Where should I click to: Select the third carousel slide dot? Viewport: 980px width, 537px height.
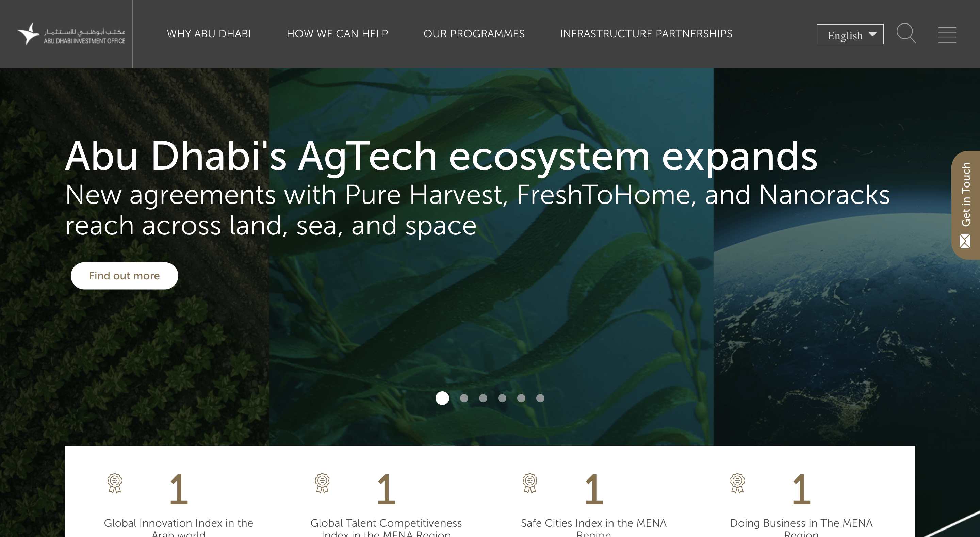tap(483, 398)
